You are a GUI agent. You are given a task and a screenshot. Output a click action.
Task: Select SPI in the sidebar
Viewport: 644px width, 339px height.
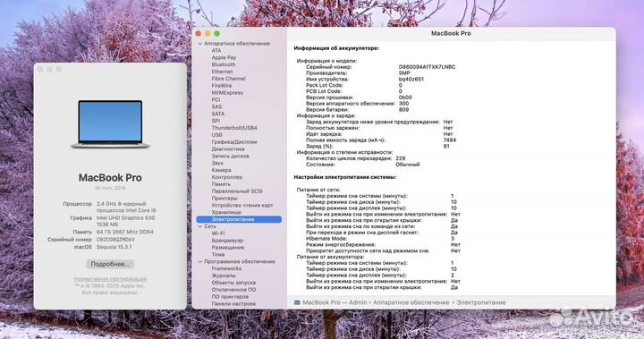216,121
